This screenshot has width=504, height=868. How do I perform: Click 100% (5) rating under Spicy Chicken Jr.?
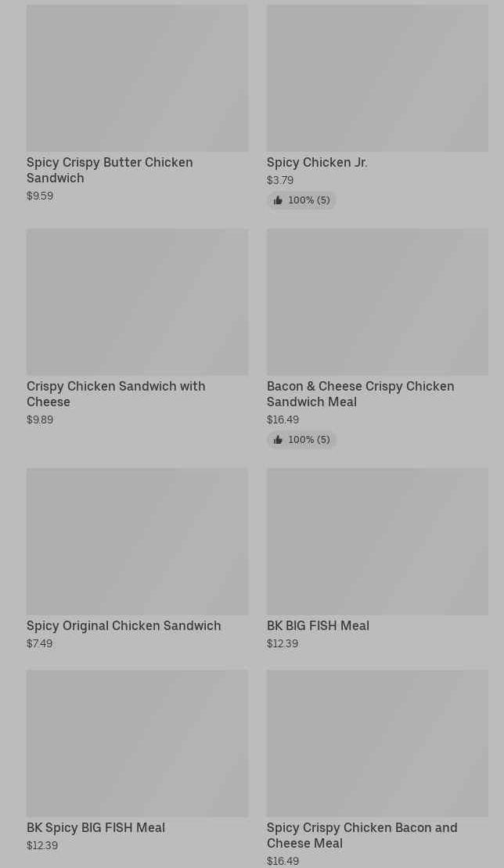(x=308, y=200)
